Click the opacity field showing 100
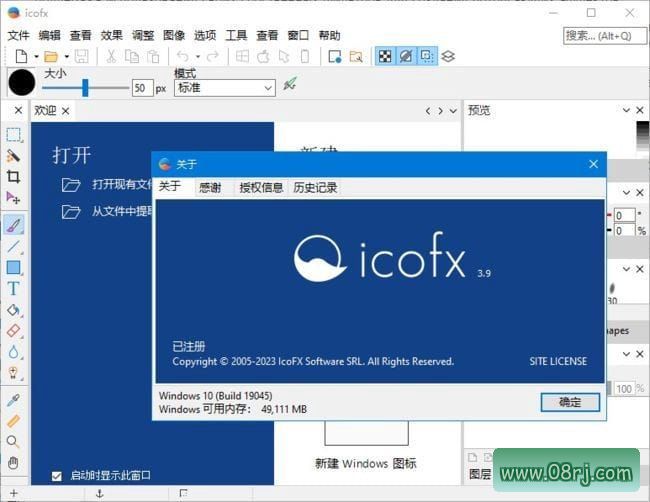The width and height of the screenshot is (650, 502). 623,388
